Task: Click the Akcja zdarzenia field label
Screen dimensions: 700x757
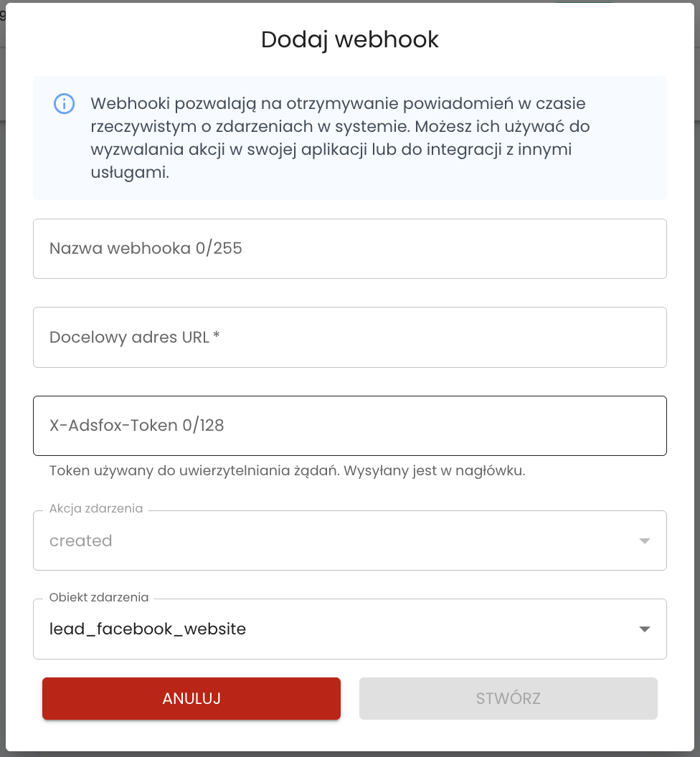Action: pyautogui.click(x=96, y=509)
